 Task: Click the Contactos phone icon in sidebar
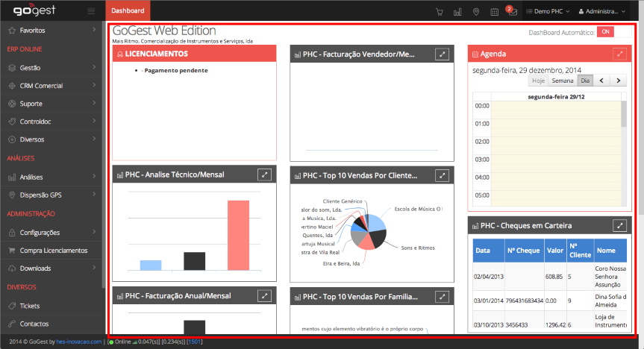12,324
